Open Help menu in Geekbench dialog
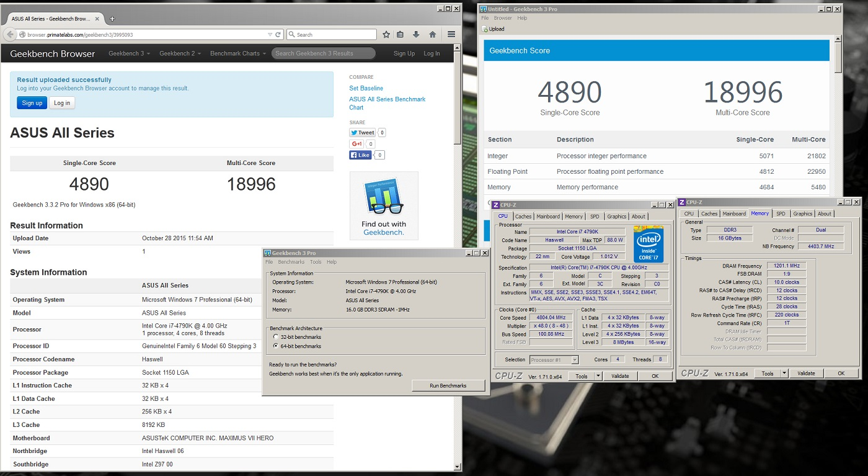 coord(332,262)
